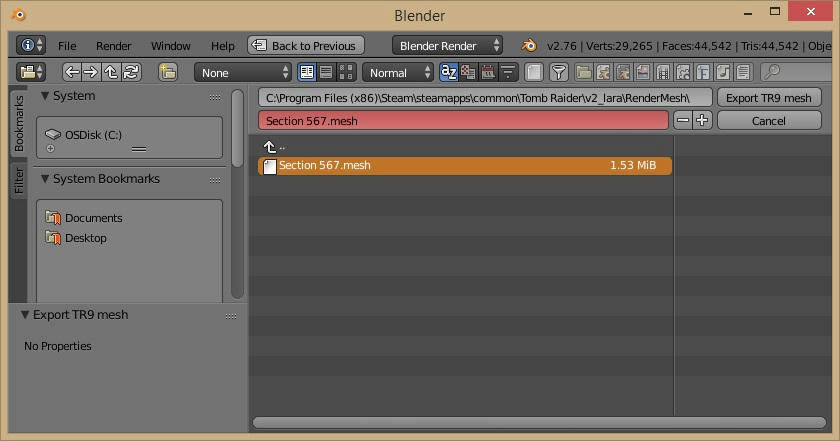Open the Help menu
This screenshot has height=441, width=840.
223,46
